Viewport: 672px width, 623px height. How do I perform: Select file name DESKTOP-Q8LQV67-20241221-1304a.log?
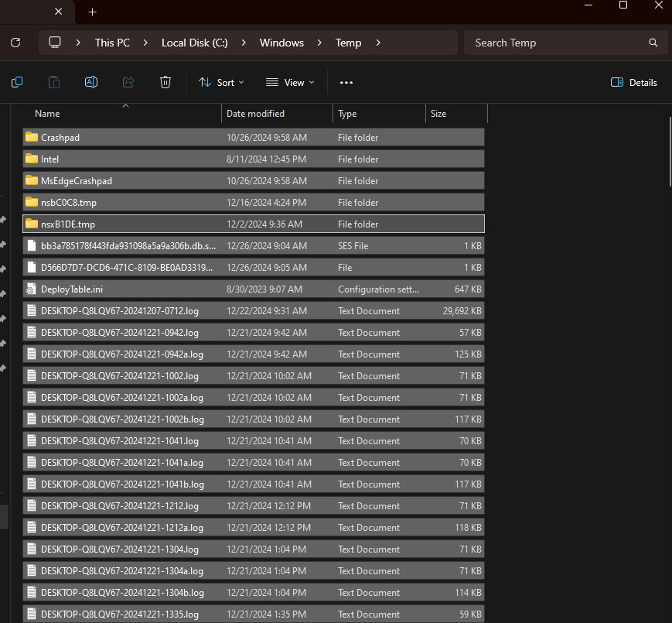121,571
